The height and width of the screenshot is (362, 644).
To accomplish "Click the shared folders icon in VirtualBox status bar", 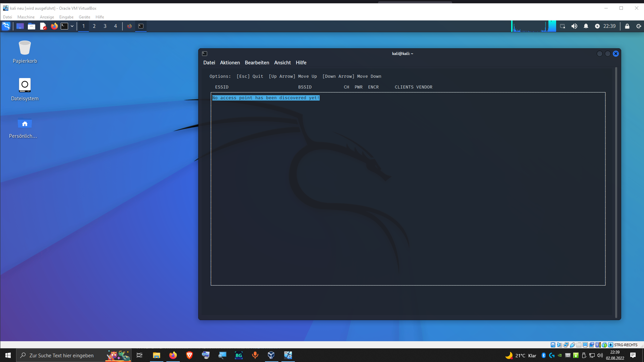I will point(579,345).
